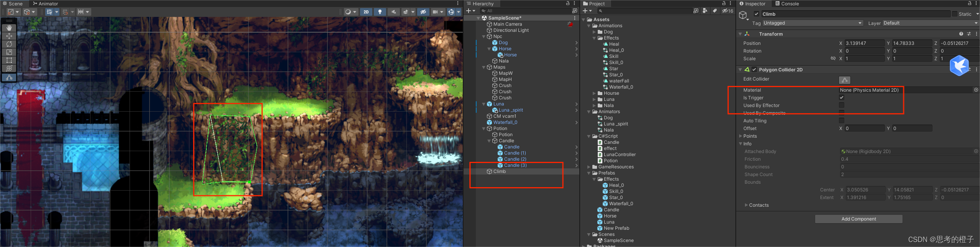Select the Transform tool

[x=9, y=68]
